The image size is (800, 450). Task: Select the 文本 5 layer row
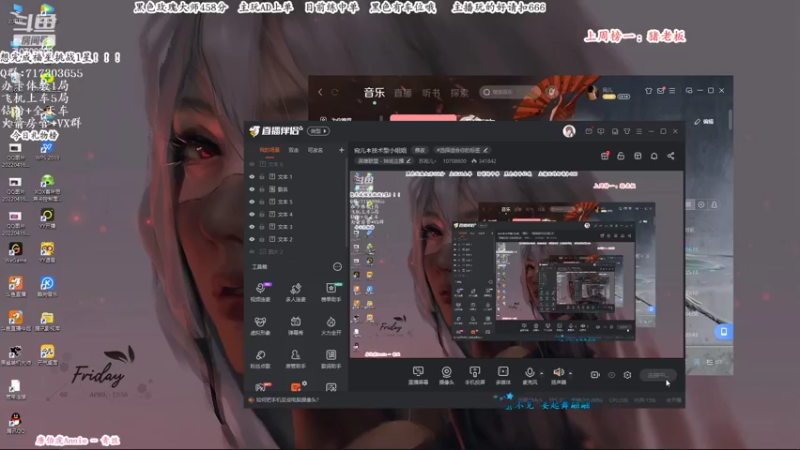296,202
